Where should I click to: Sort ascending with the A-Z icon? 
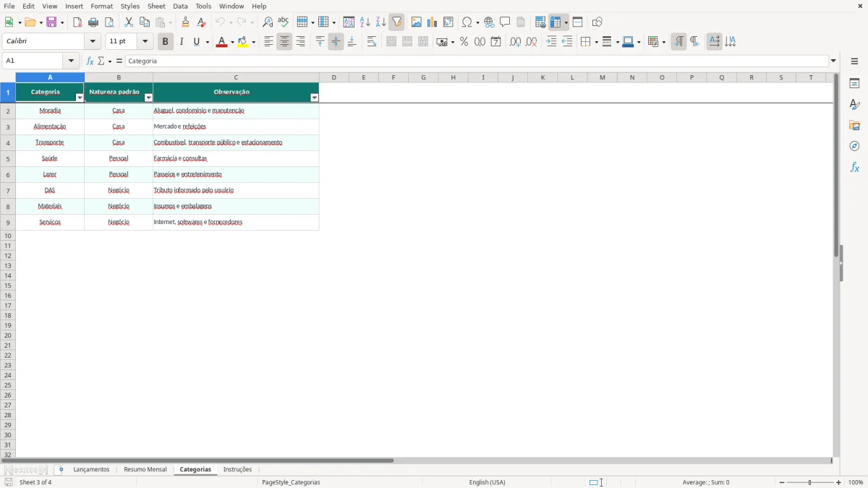(365, 22)
